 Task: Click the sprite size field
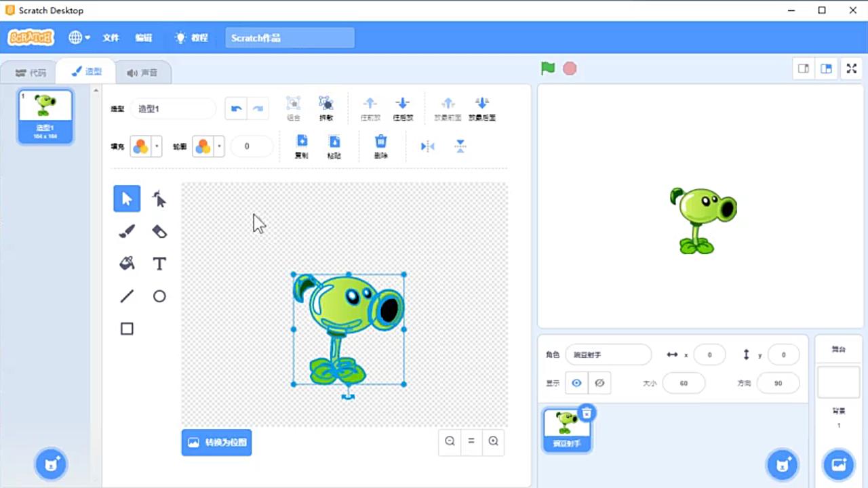click(684, 383)
